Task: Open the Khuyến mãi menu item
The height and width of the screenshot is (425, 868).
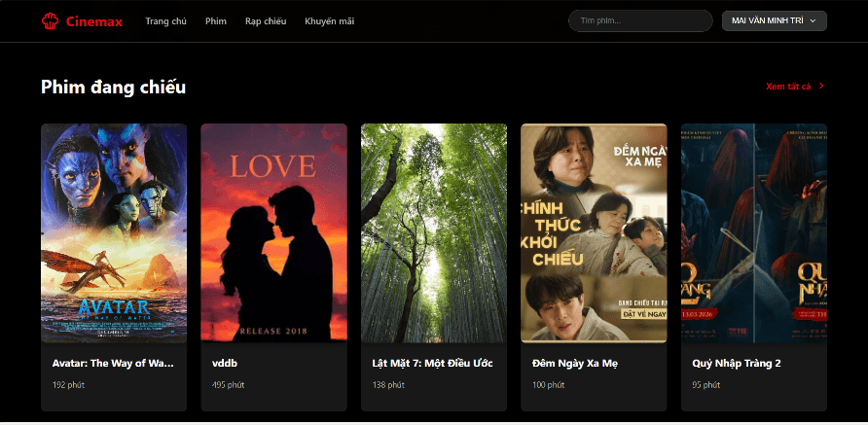Action: [329, 21]
